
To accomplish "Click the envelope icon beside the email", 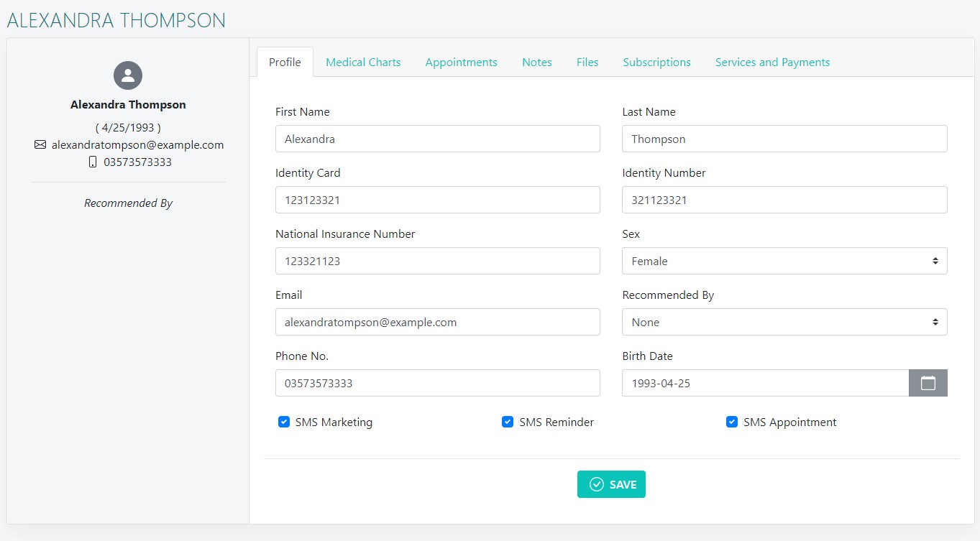I will 40,145.
